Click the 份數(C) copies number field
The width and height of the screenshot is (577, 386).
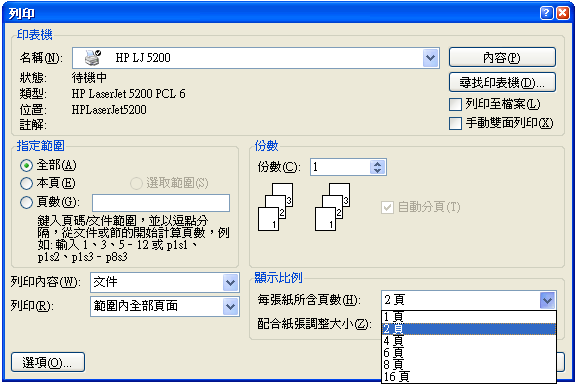tap(340, 167)
